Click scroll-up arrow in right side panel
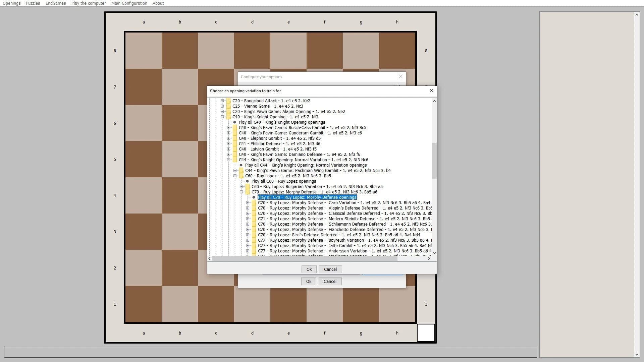 point(637,15)
